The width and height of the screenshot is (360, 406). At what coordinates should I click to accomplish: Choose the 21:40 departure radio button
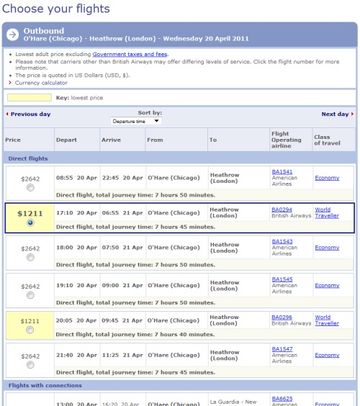(x=30, y=365)
